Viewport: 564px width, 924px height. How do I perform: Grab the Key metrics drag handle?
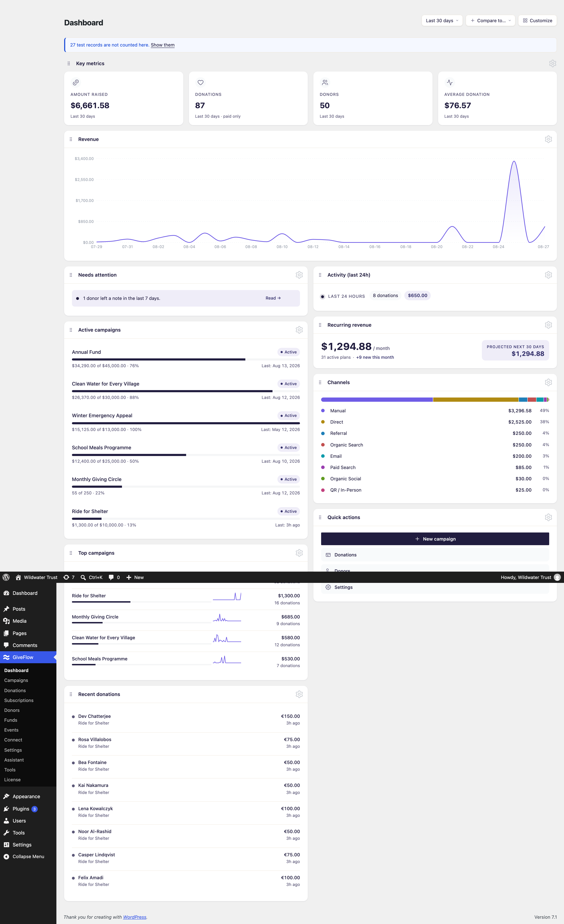coord(69,63)
